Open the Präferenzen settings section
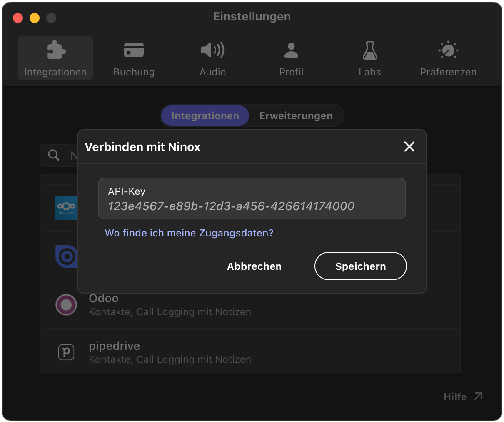 pos(448,58)
